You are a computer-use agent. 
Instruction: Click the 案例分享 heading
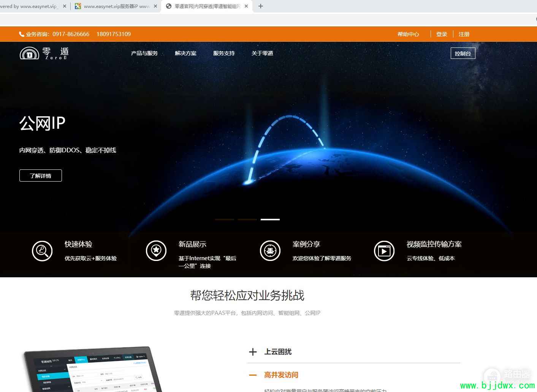[307, 244]
